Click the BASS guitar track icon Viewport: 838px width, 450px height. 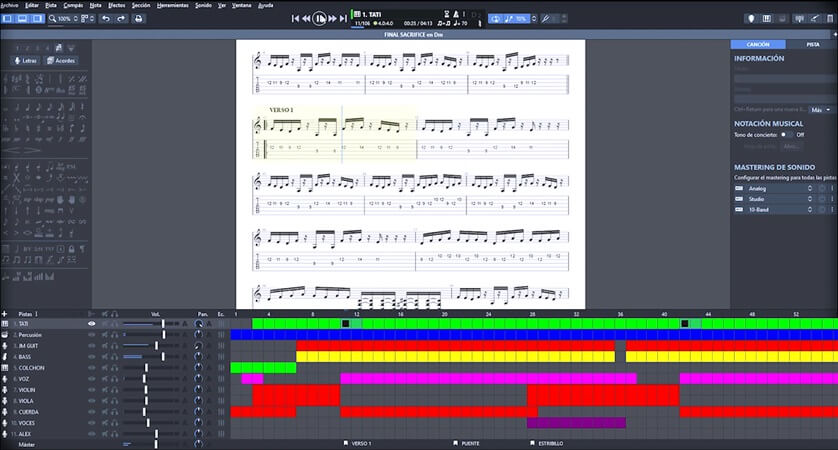point(5,356)
